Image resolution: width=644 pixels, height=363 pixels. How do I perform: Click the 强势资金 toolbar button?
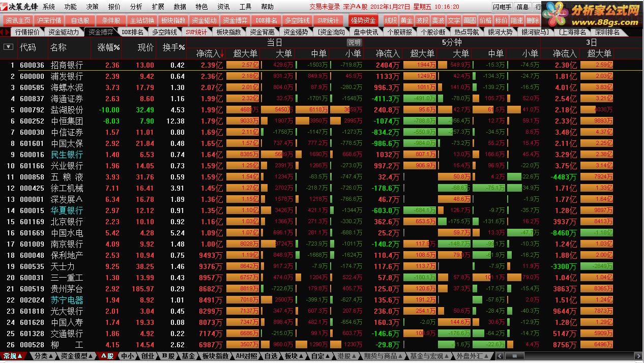[x=363, y=20]
